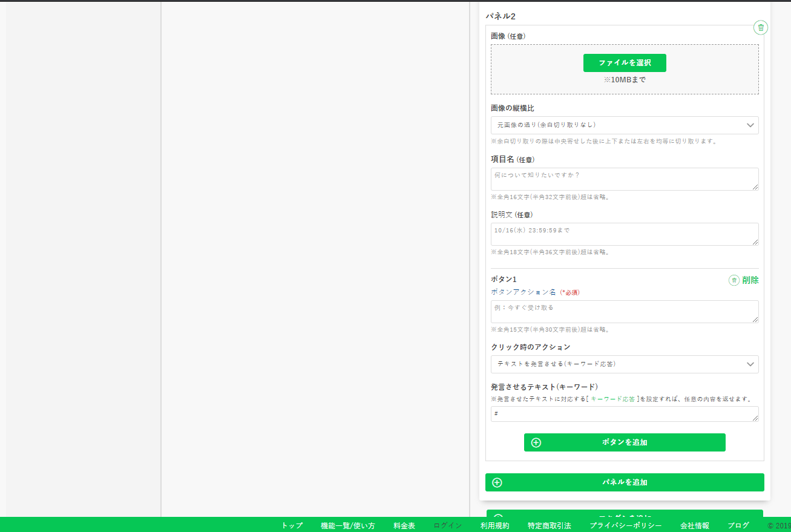Image resolution: width=791 pixels, height=532 pixels.
Task: Click ログイン in footer
Action: tap(448, 526)
